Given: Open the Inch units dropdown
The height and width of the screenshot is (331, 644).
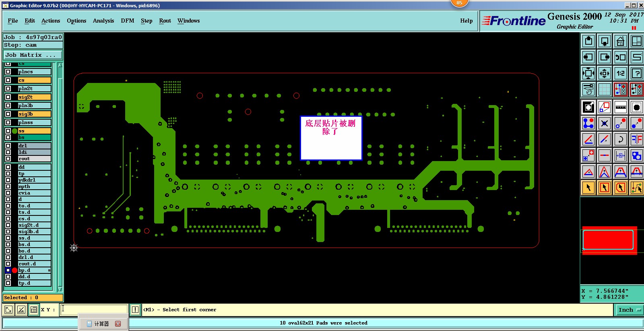Looking at the screenshot, I should 630,310.
